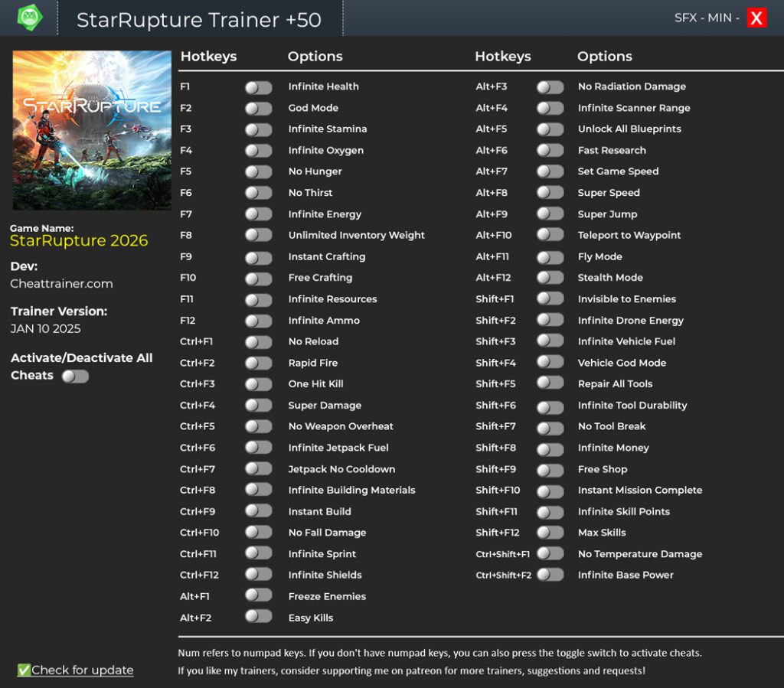784x688 pixels.
Task: Toggle Infinite Base Power switch
Action: click(x=550, y=575)
